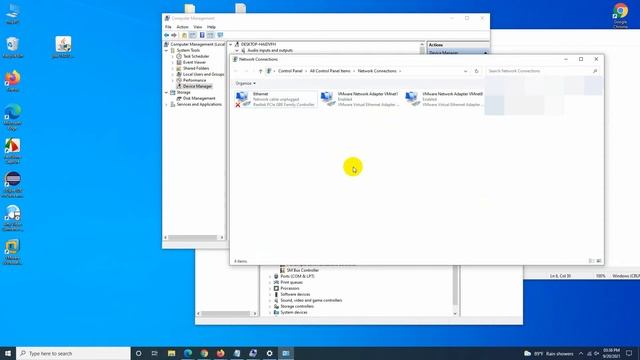This screenshot has height=360, width=640.
Task: Click the Back arrow in Network Connections window
Action: tap(236, 71)
